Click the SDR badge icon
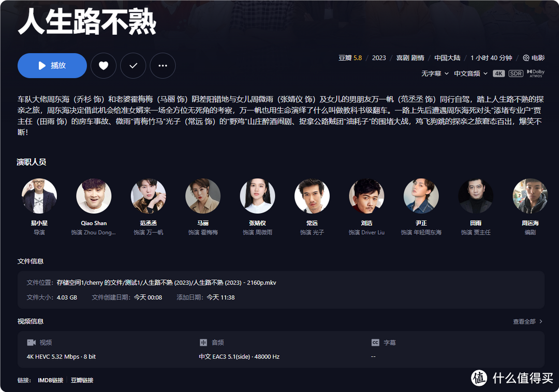 (x=516, y=73)
